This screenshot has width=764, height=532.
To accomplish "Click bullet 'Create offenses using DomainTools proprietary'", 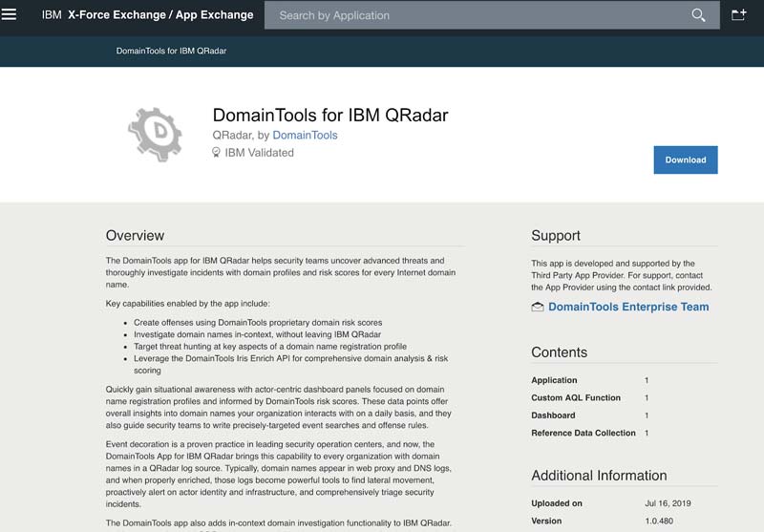I will tap(258, 323).
